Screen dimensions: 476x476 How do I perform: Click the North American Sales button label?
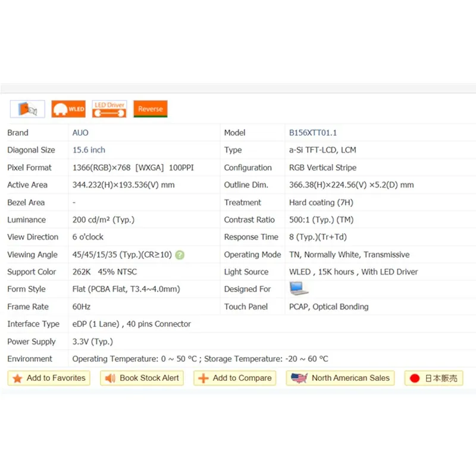click(350, 378)
